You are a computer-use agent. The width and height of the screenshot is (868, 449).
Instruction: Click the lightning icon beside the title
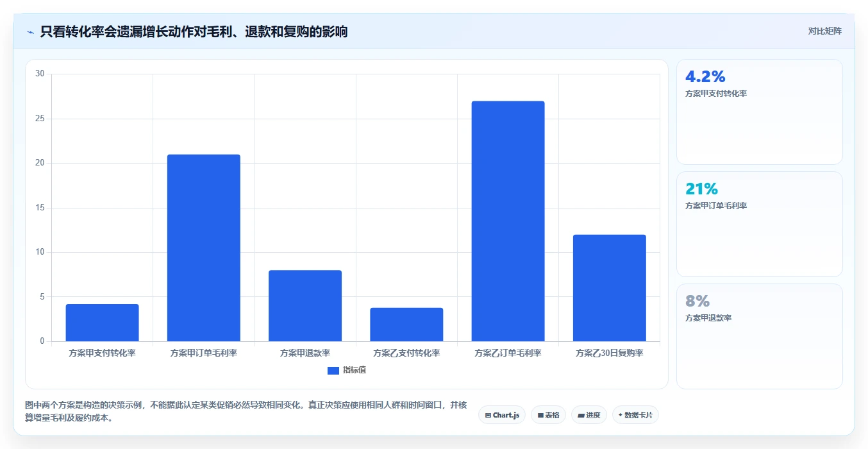[x=31, y=32]
